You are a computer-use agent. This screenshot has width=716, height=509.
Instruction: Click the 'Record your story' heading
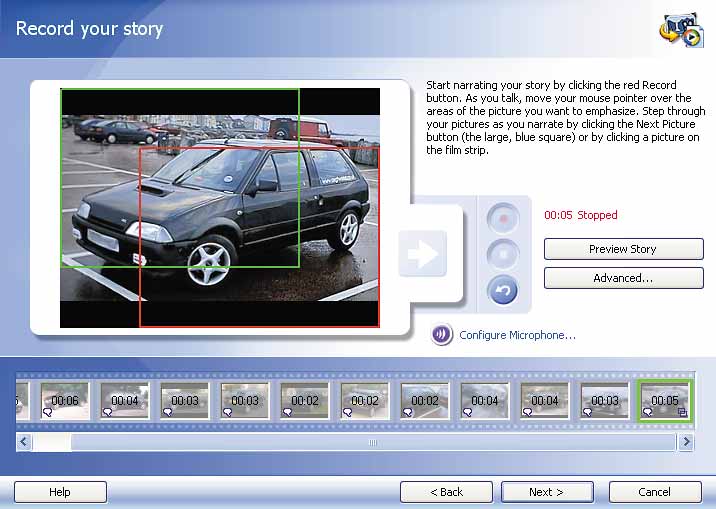point(90,29)
